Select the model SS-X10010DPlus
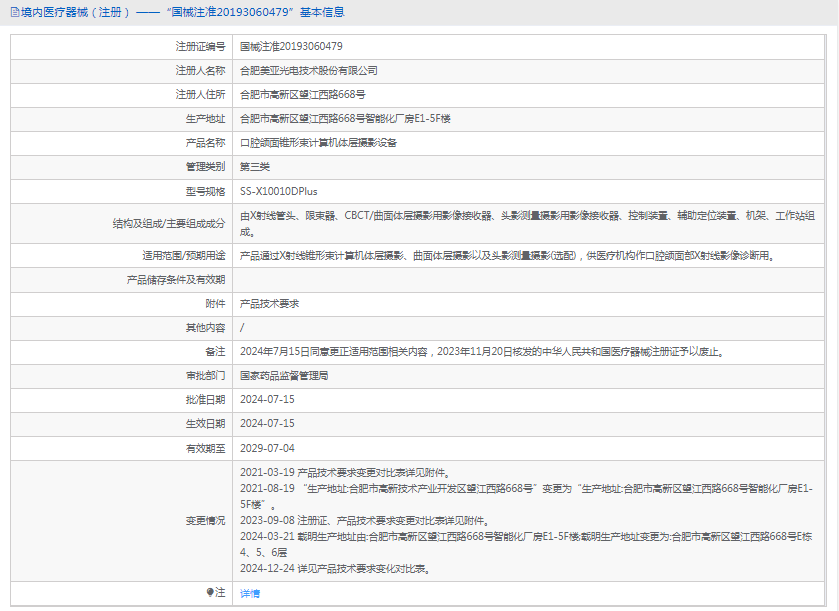Screen dimensions: 839x611 coord(279,192)
